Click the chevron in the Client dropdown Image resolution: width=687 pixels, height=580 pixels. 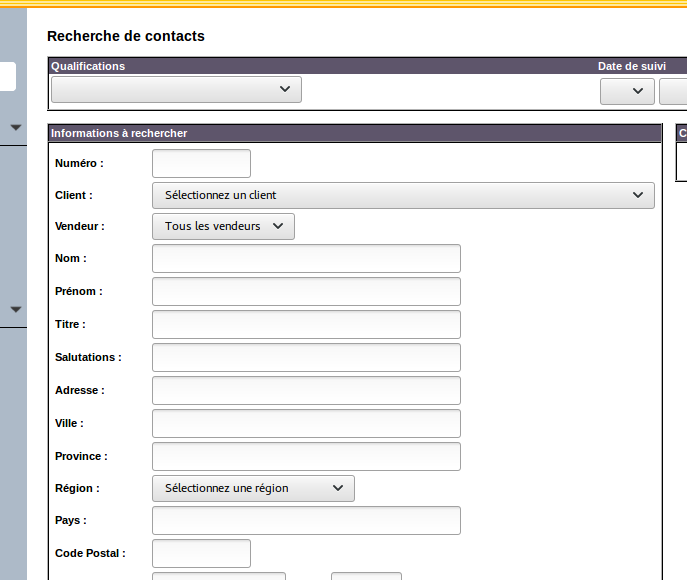pyautogui.click(x=638, y=195)
